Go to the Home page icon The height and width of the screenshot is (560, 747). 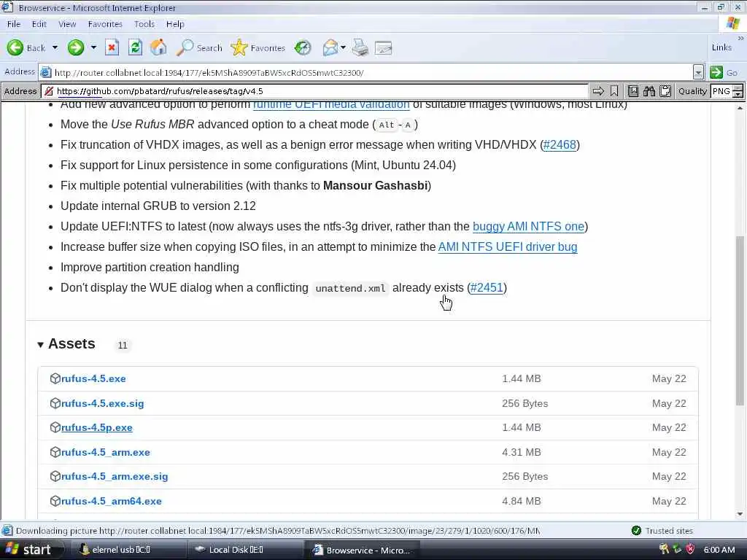pyautogui.click(x=158, y=47)
